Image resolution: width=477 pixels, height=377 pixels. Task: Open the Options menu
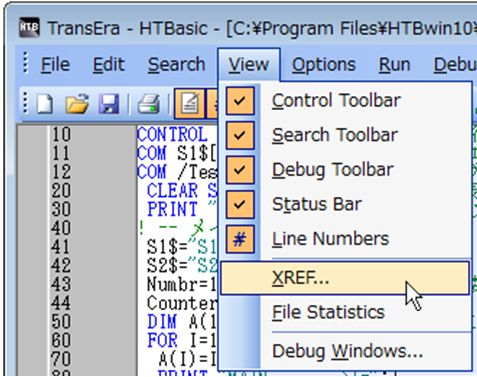pos(324,64)
